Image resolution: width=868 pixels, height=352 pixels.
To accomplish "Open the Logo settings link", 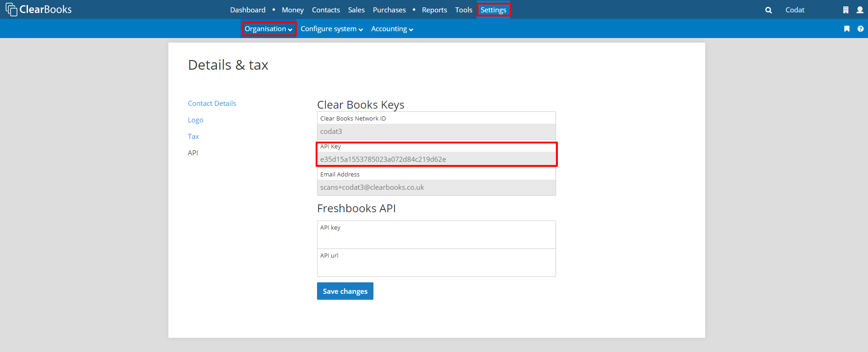I will [195, 120].
